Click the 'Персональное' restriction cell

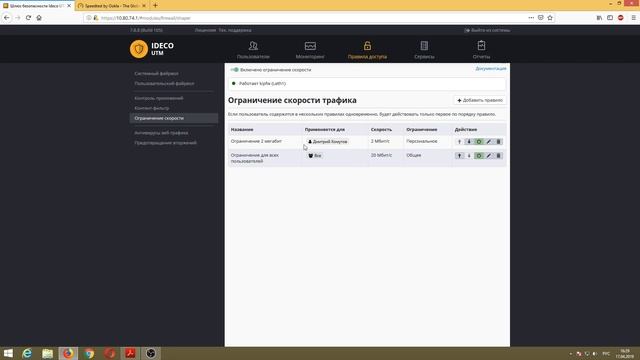pos(422,141)
